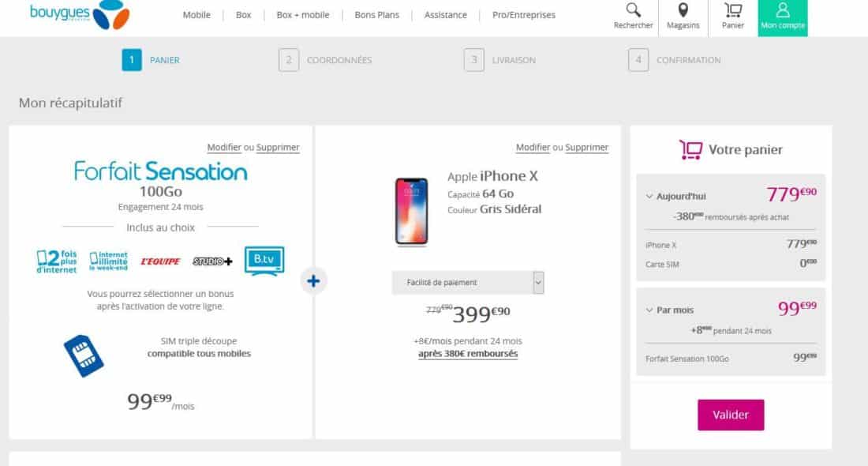This screenshot has width=868, height=466.
Task: Select the B.tv bonus icon
Action: 264,261
